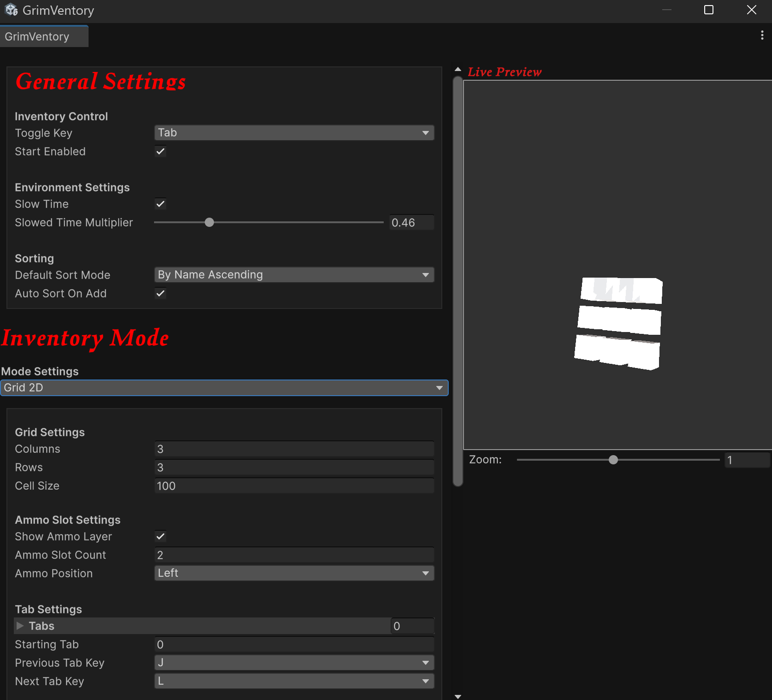Click the Unity cube icon in title bar
This screenshot has width=772, height=700.
click(x=11, y=10)
